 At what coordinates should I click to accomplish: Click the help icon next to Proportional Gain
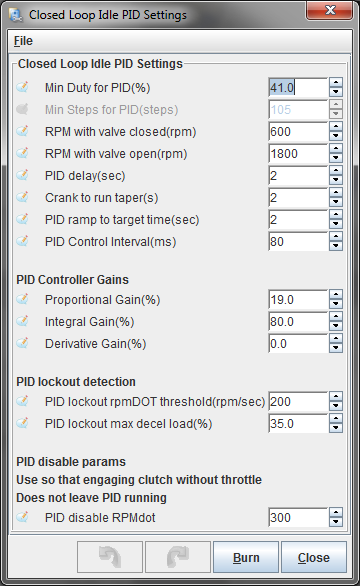point(22,299)
